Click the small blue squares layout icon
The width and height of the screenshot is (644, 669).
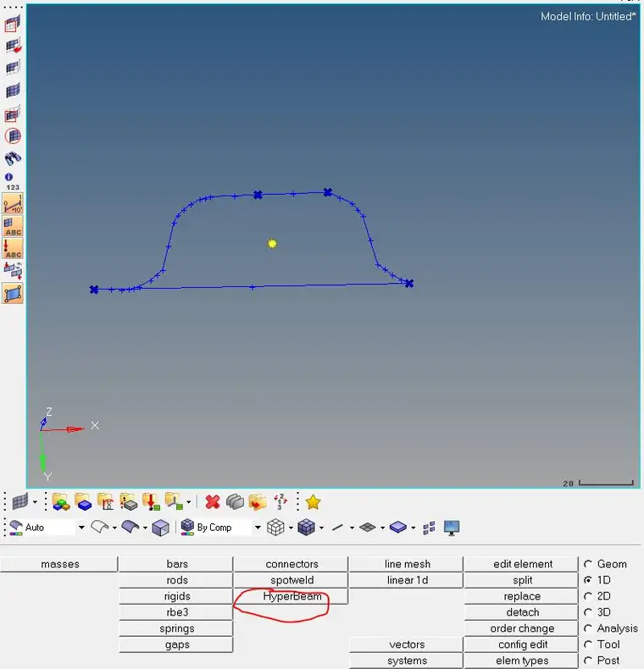(429, 528)
